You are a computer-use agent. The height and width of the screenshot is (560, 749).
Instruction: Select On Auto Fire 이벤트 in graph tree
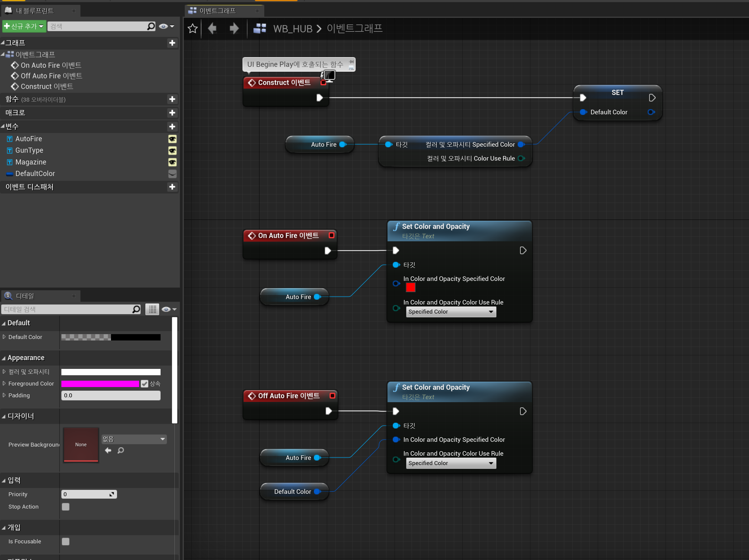[51, 65]
